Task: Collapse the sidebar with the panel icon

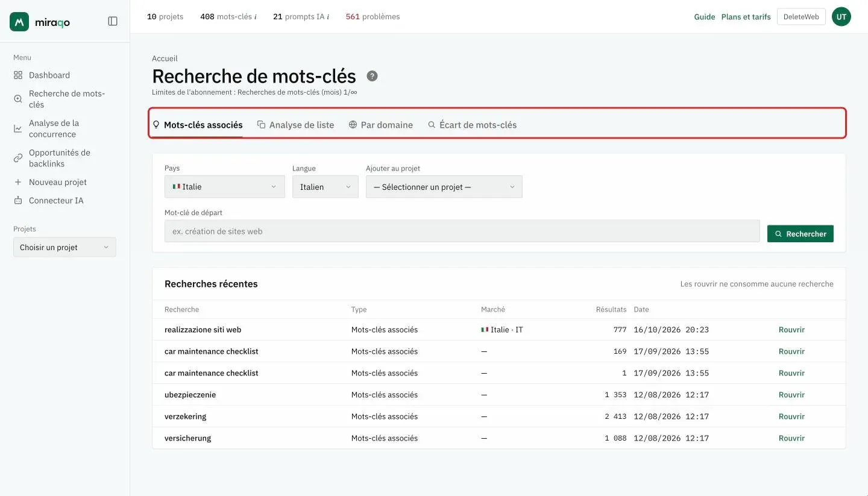Action: coord(113,21)
